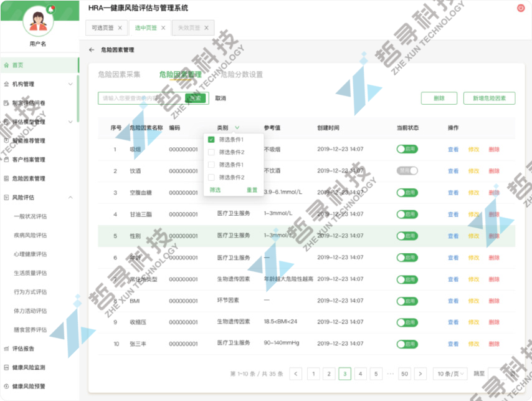Click 删除 in the 张三丰 row
The image size is (532, 401).
pyautogui.click(x=494, y=344)
